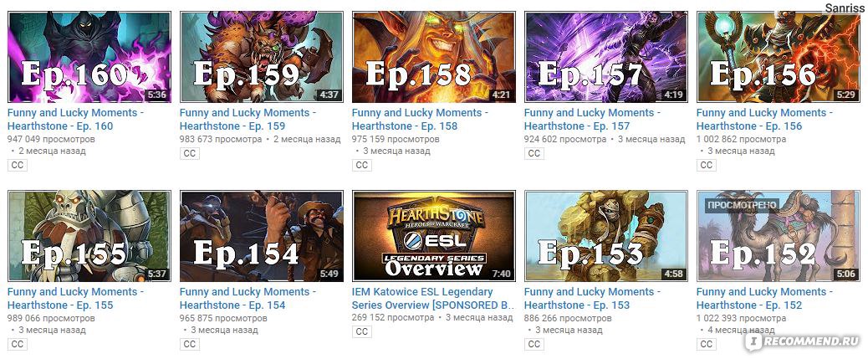The width and height of the screenshot is (868, 359).
Task: Open the ESL Legendary Series Overview thumbnail
Action: (x=433, y=236)
